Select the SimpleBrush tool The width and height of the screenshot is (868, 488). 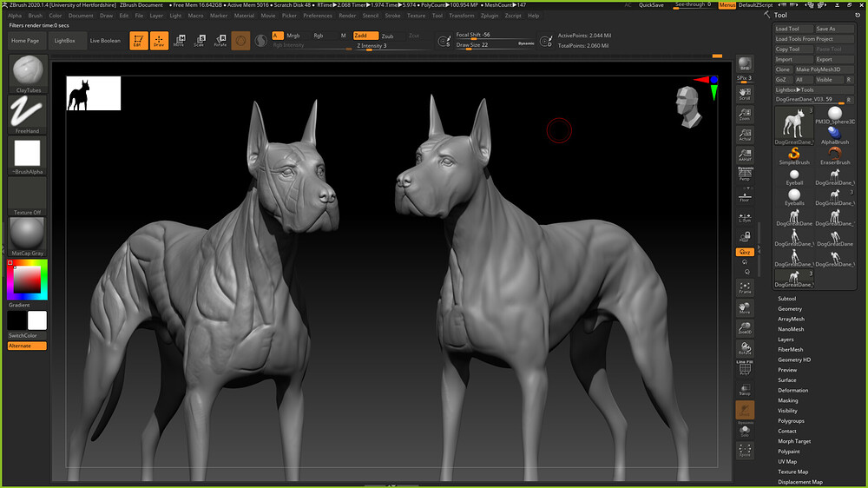(x=794, y=155)
